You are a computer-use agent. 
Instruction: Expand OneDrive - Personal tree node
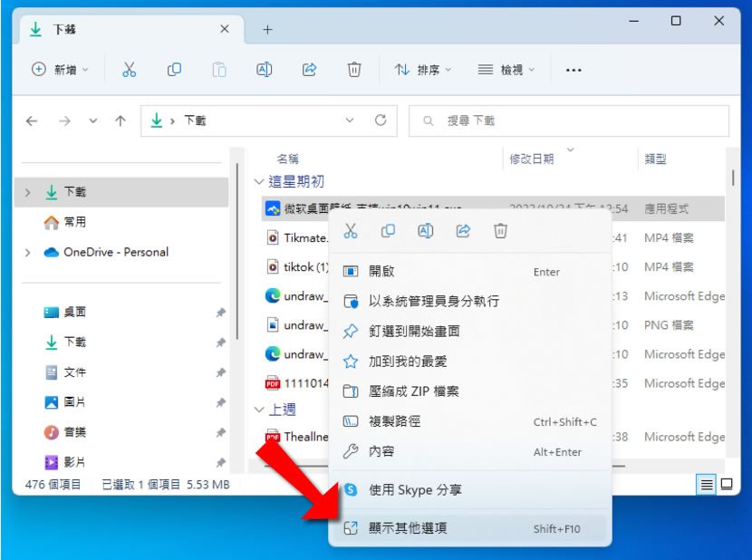click(28, 253)
